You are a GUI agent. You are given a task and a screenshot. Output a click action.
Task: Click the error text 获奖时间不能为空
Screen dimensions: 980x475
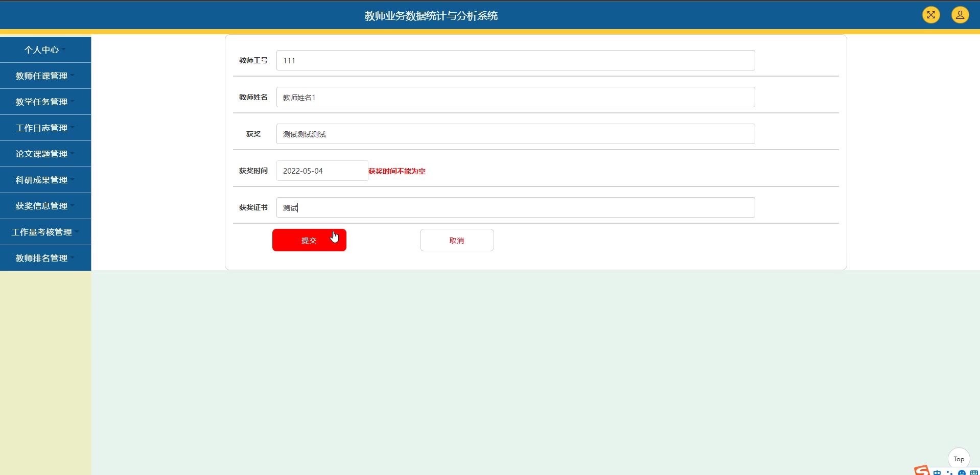click(x=397, y=171)
